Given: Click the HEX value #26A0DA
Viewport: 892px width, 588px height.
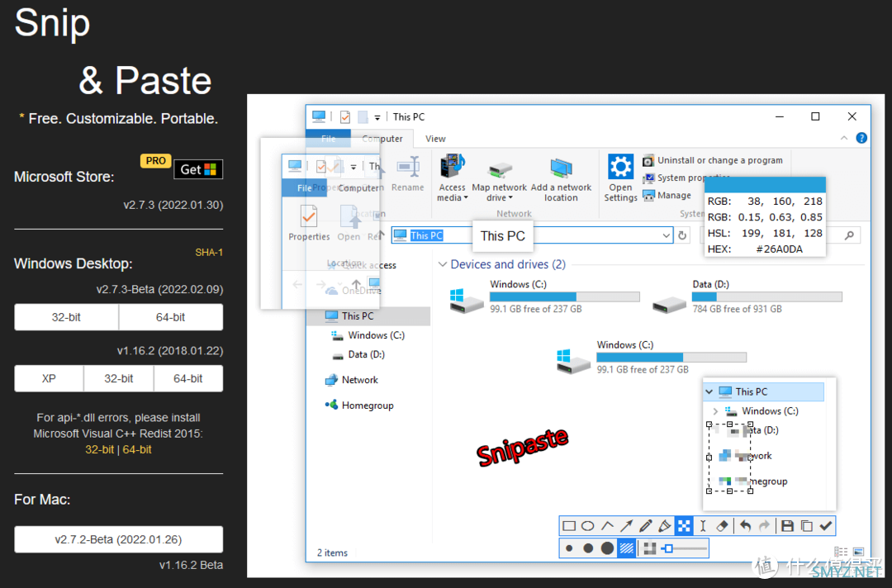Looking at the screenshot, I should tap(780, 249).
